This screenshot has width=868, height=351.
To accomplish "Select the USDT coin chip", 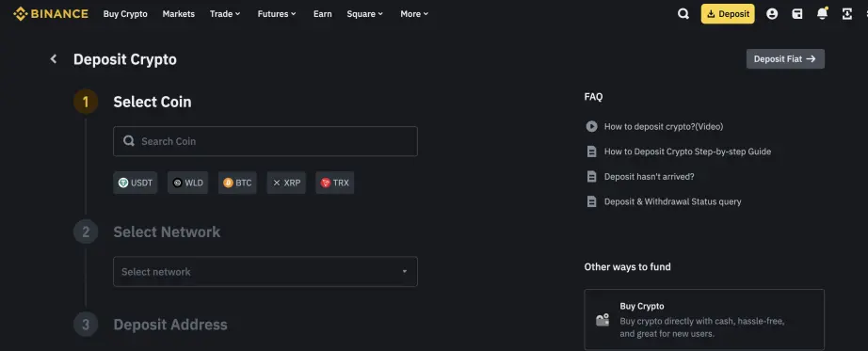I will [135, 183].
